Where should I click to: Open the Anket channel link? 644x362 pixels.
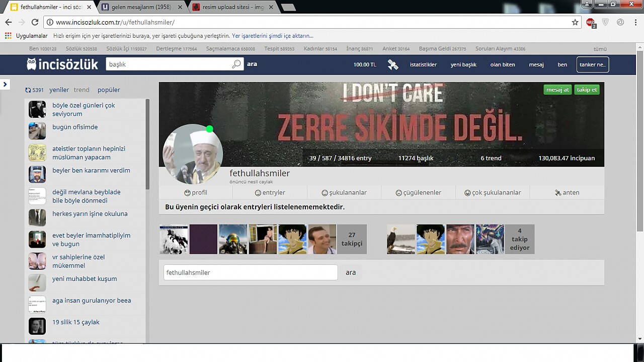pos(396,49)
